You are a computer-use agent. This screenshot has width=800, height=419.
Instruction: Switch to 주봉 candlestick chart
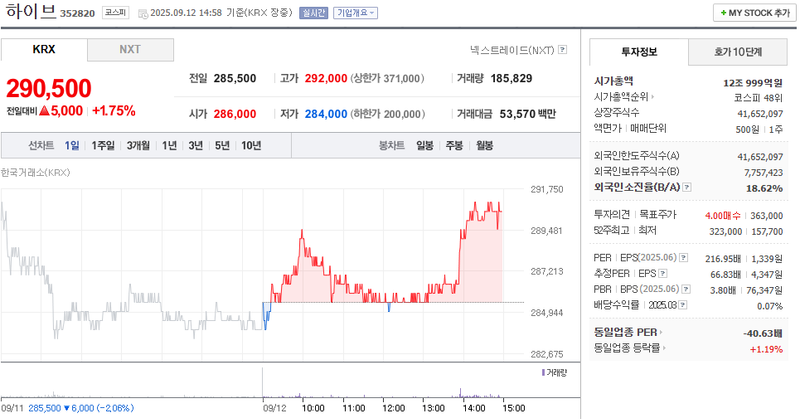click(454, 145)
